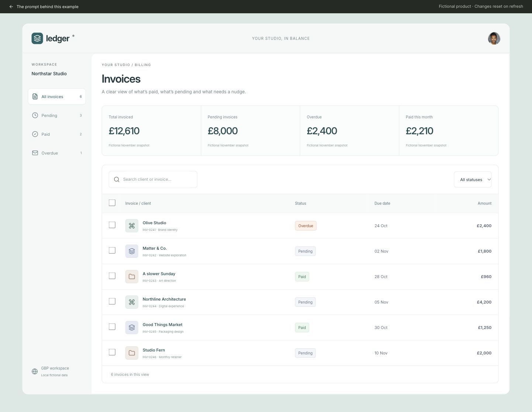
Task: Select the Matter & Co. row checkbox
Action: pos(112,250)
